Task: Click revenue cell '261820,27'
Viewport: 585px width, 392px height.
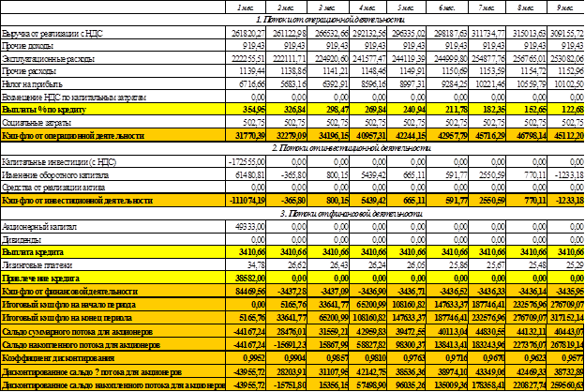Action: [247, 34]
